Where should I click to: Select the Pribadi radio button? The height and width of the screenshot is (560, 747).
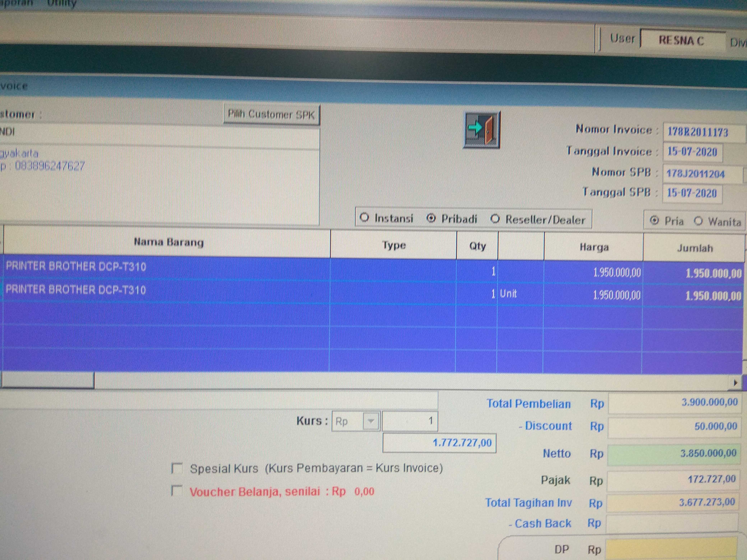click(431, 218)
